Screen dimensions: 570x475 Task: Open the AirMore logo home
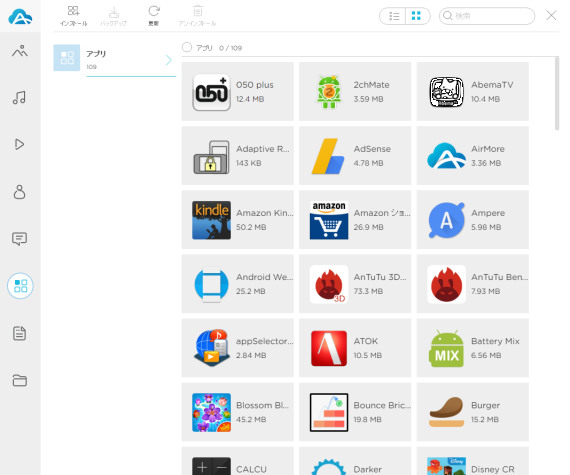[20, 17]
